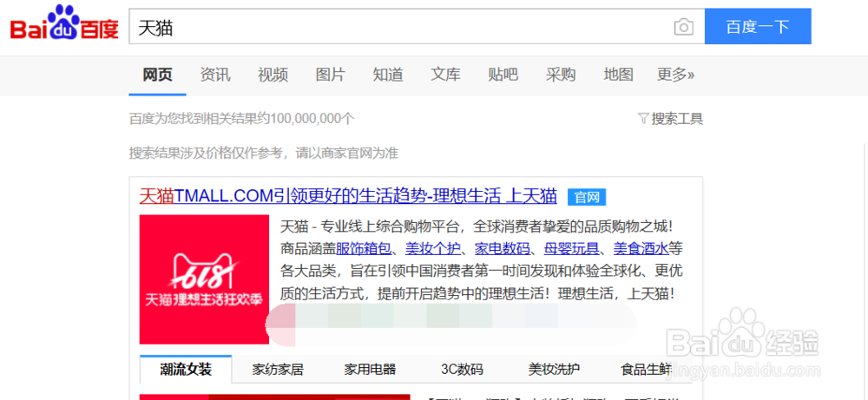Viewport: 868px width, 400px height.
Task: Switch to the 文库 tab
Action: click(x=445, y=75)
